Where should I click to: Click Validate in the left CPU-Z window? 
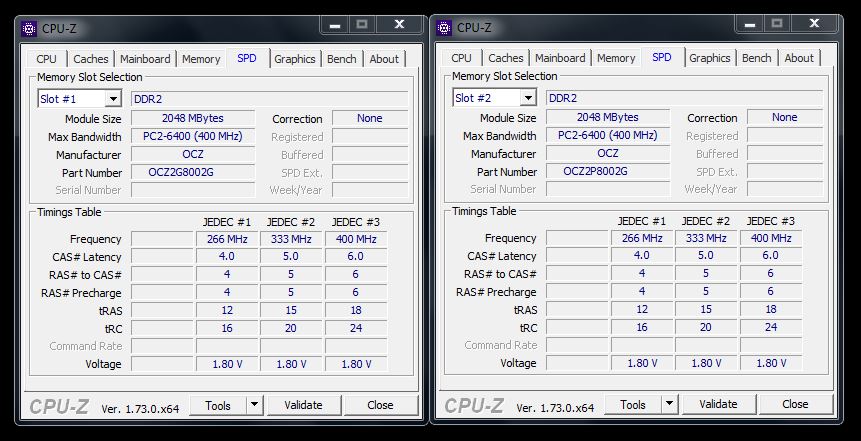pos(303,405)
